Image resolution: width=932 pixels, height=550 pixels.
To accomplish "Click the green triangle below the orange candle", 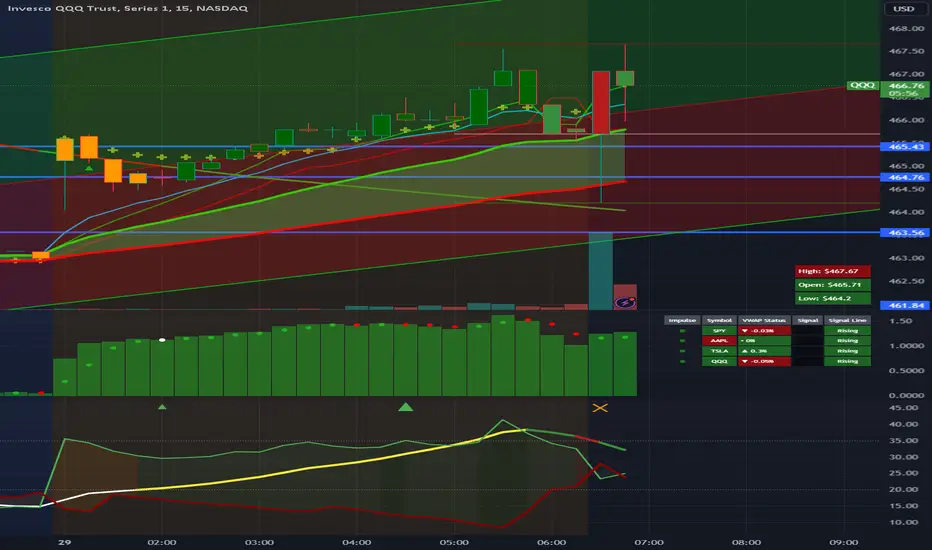I will 89,168.
